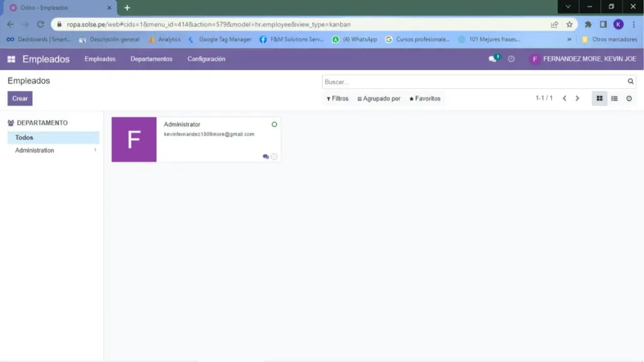Switch to kanban view

[x=599, y=99]
